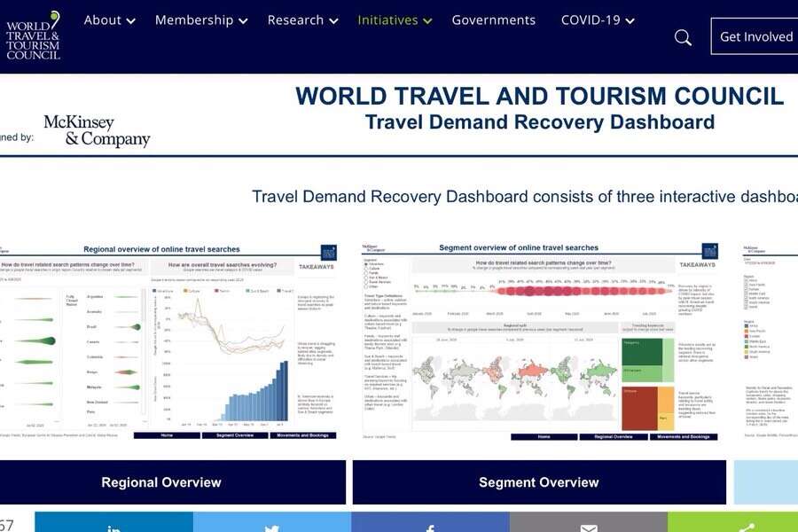The width and height of the screenshot is (798, 532).
Task: Click "How are overall travel searches evolving?" text
Action: tap(223, 265)
